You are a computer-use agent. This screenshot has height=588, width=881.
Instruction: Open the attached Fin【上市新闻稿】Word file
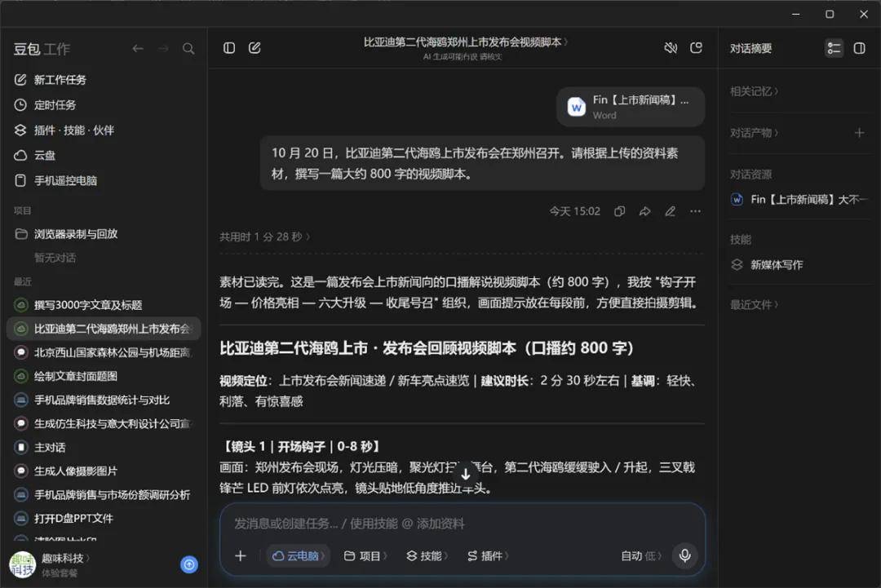[x=631, y=107]
